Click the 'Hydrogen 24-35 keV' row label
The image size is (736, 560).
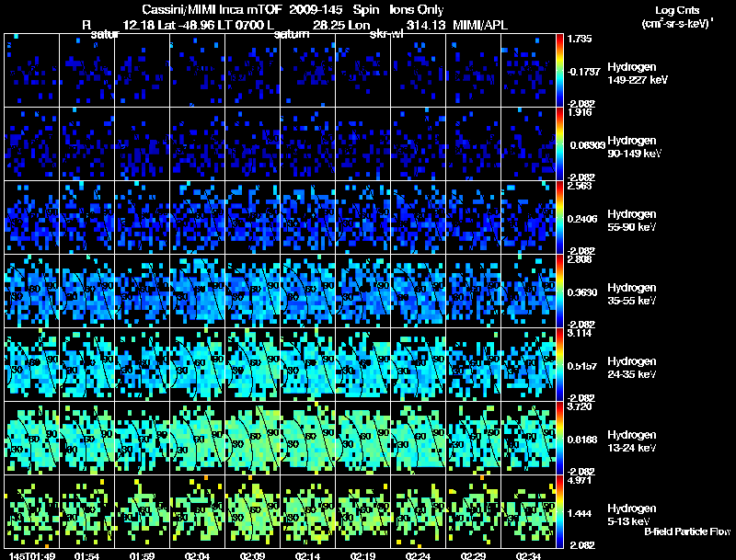(x=632, y=368)
